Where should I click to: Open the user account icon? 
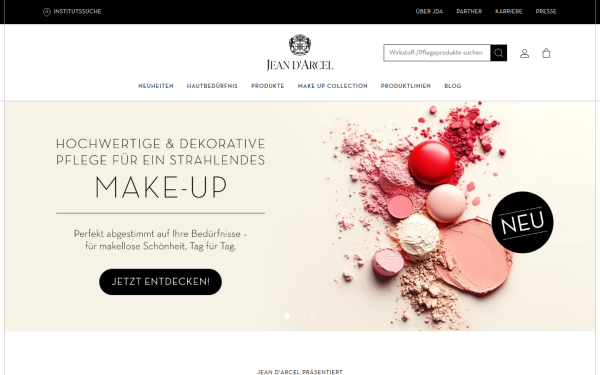click(524, 53)
